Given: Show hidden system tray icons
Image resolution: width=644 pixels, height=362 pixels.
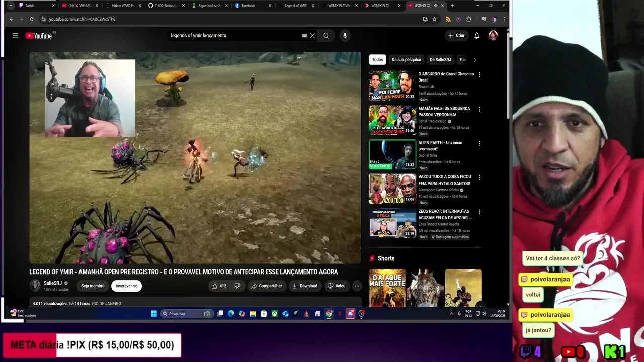Looking at the screenshot, I should 451,314.
